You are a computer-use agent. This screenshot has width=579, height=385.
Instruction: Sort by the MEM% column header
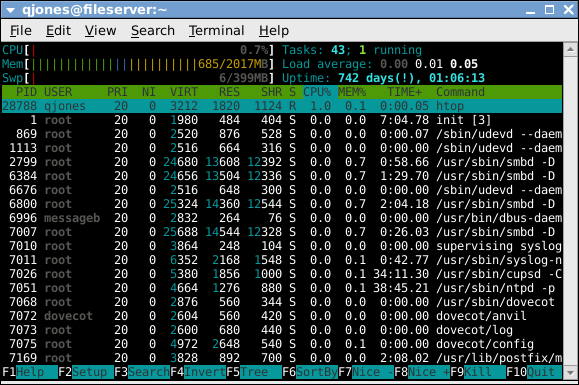pyautogui.click(x=352, y=92)
